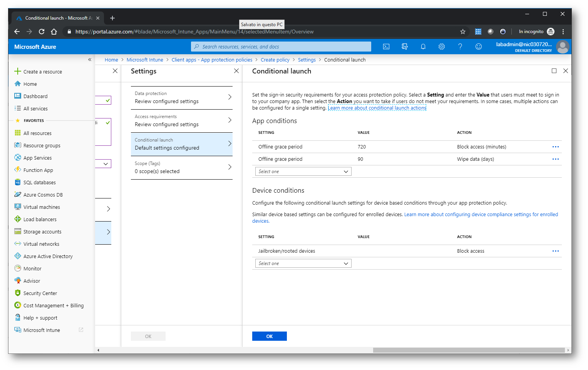
Task: Reload the page in the browser
Action: pyautogui.click(x=42, y=32)
